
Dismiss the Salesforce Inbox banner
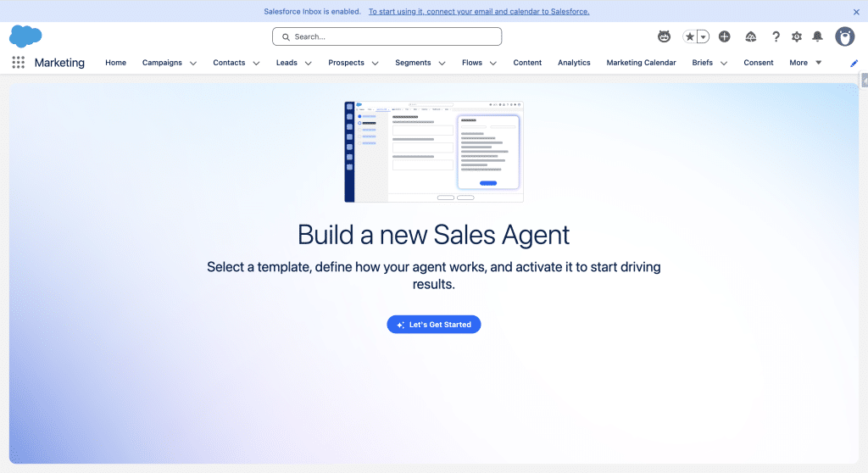click(856, 12)
